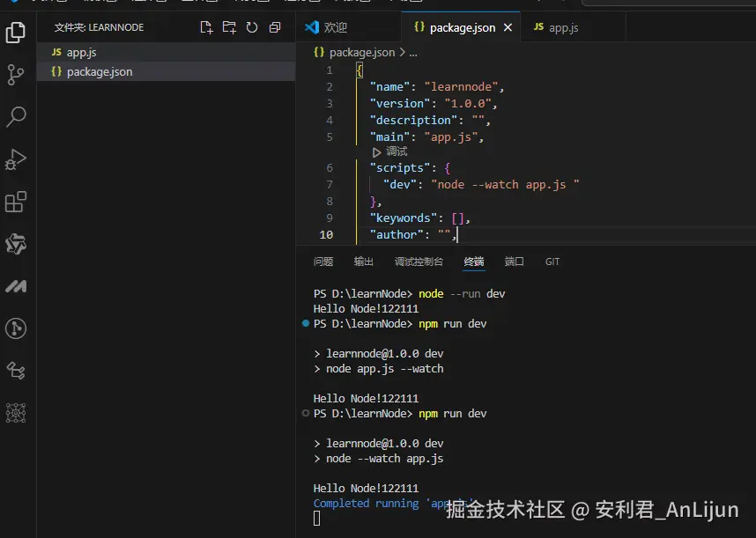Click 'node app.js --watch' terminal output

pos(385,369)
